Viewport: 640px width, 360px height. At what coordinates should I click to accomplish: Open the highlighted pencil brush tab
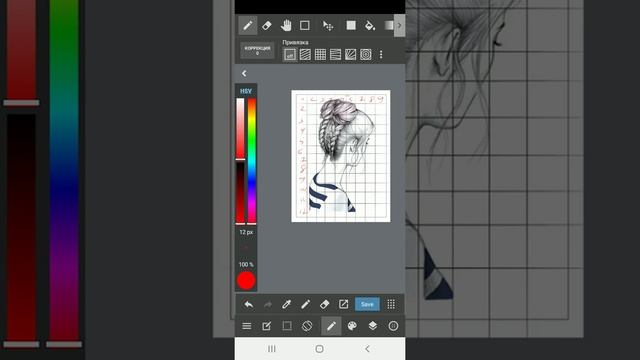click(x=331, y=326)
